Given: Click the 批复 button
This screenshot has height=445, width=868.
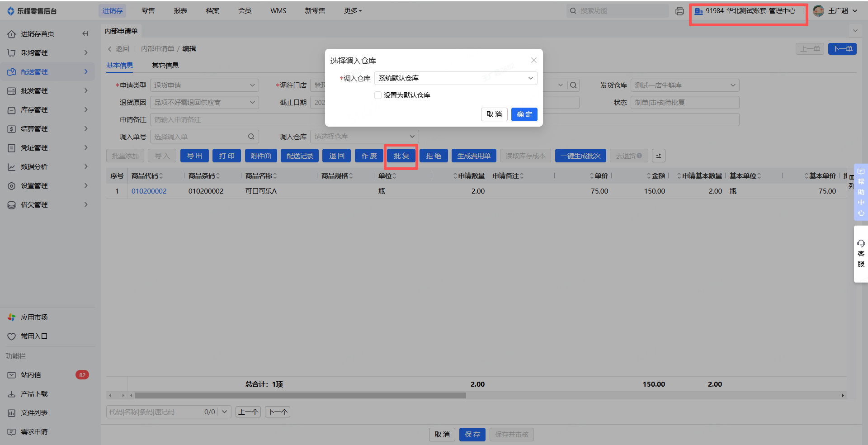Looking at the screenshot, I should coord(401,156).
